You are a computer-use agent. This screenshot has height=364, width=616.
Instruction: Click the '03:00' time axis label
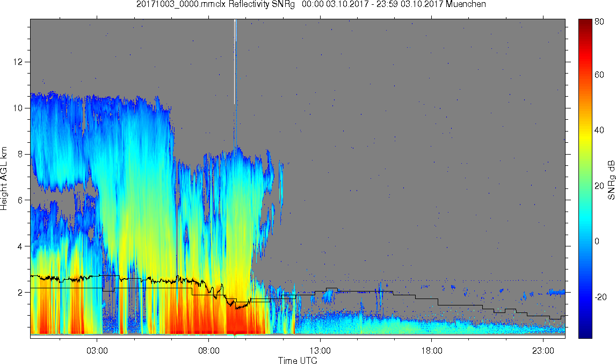(x=97, y=351)
